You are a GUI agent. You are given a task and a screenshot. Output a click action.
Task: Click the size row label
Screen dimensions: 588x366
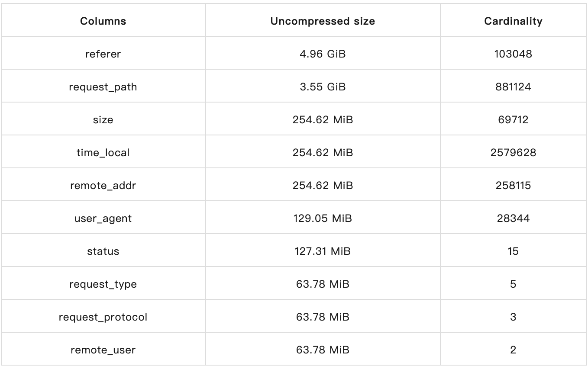pos(103,120)
